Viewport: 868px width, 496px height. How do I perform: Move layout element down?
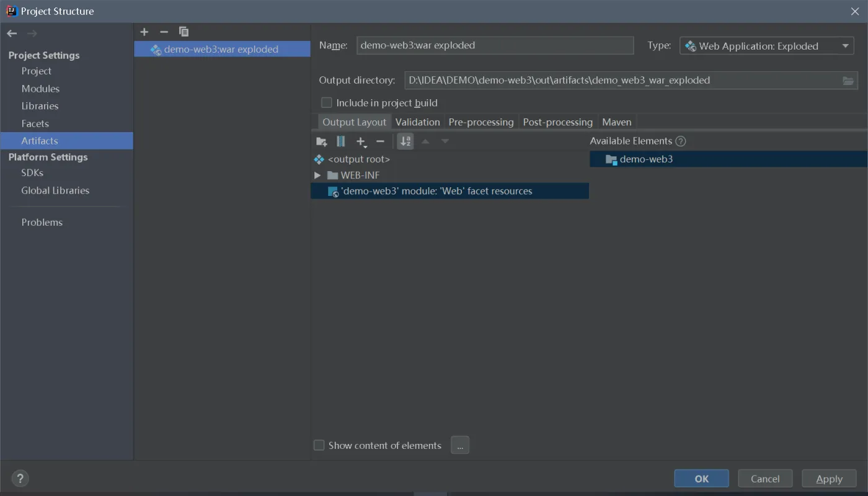tap(445, 141)
